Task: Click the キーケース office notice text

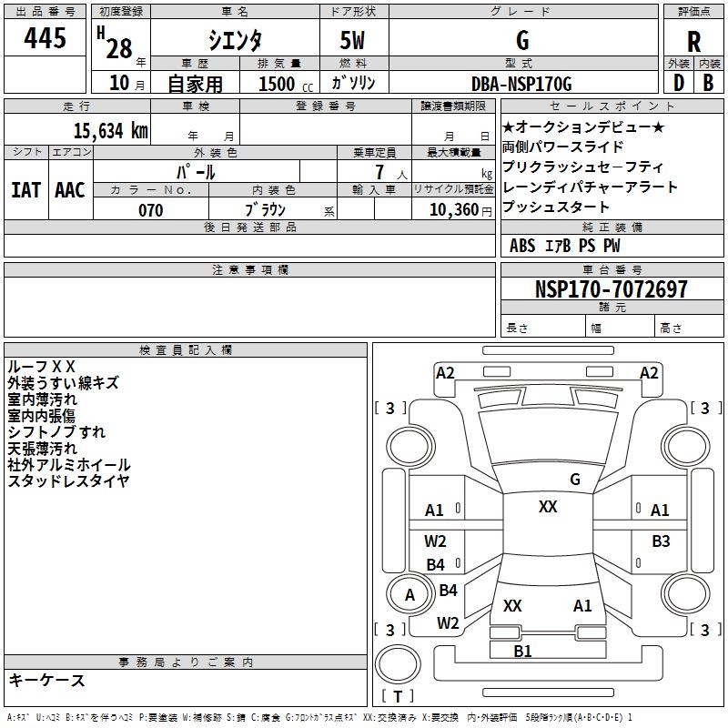Action: click(46, 680)
